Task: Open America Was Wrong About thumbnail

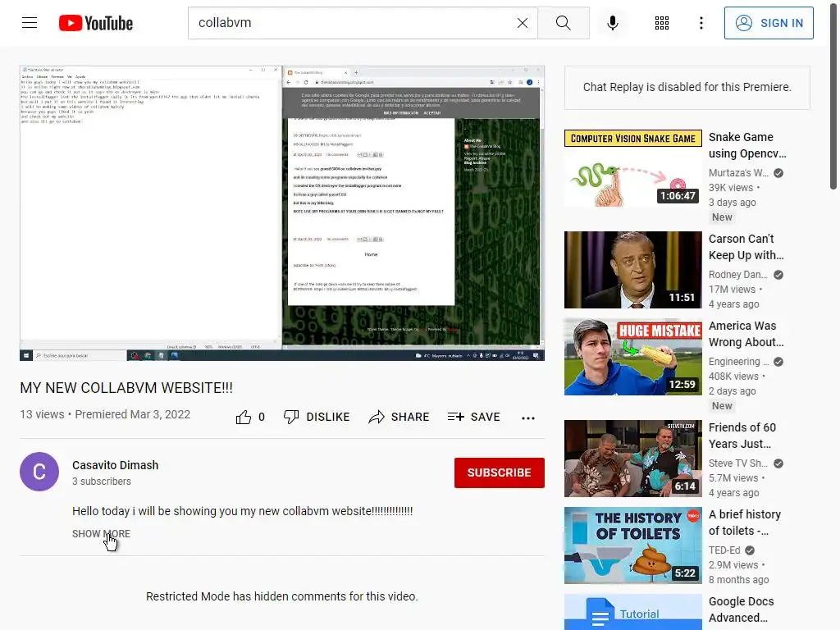Action: tap(632, 357)
